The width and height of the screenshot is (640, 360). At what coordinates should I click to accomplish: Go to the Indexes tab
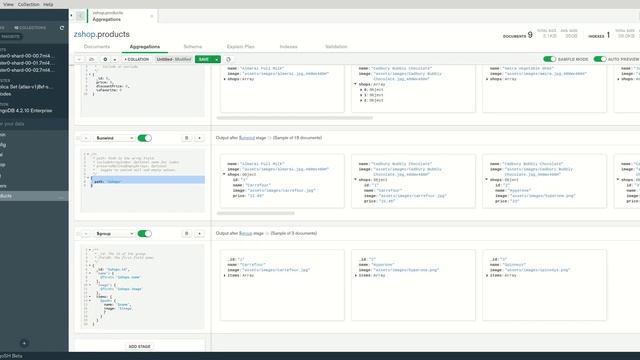click(289, 47)
